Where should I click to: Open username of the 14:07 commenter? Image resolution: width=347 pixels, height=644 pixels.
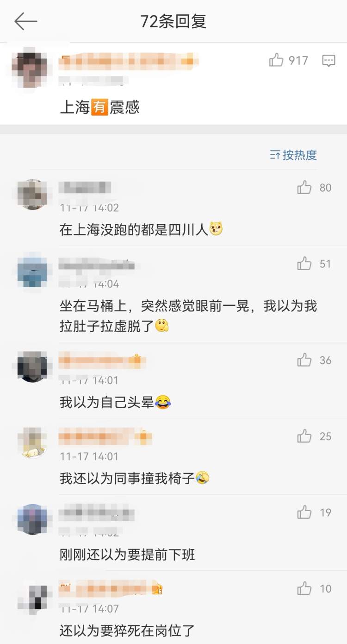pos(111,588)
